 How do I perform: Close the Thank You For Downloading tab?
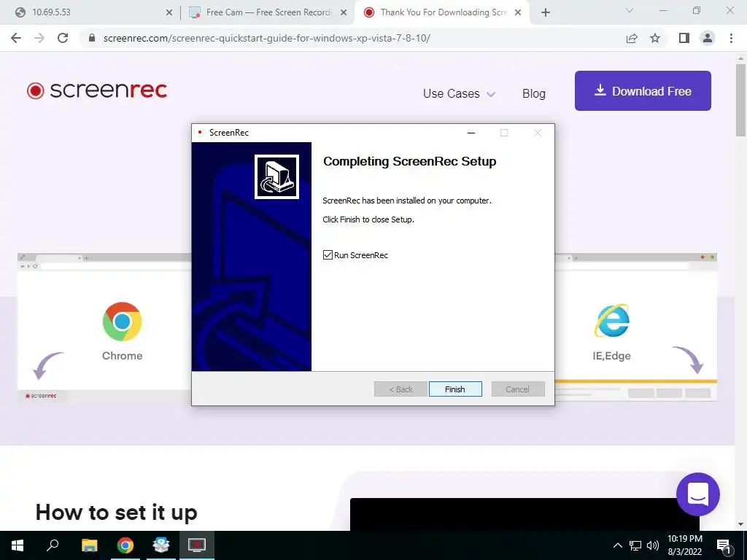click(518, 13)
